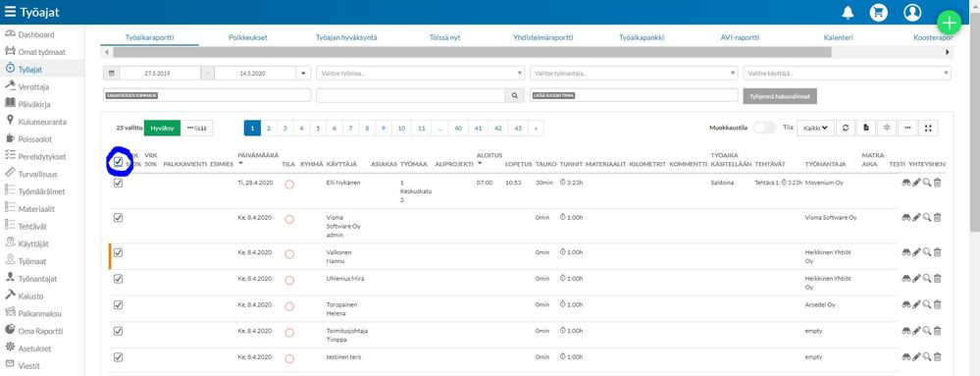Click trash icon in Valkonen Nannu row
980x376 pixels.
click(x=937, y=252)
